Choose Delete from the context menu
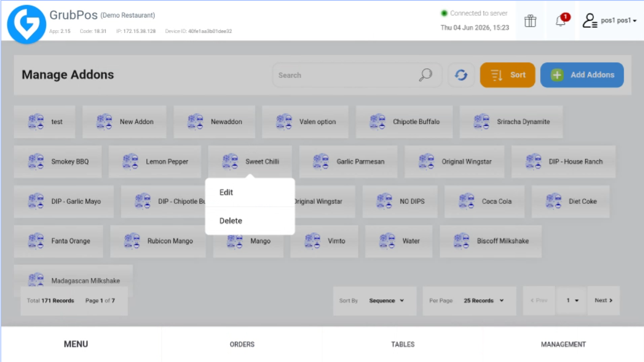The height and width of the screenshot is (362, 644). (250, 221)
